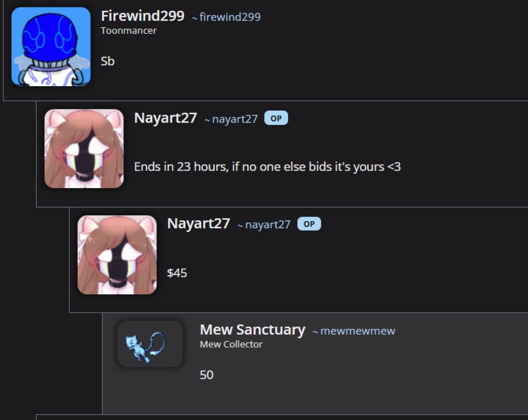Select the '$45' comment text
Image resolution: width=528 pixels, height=420 pixels.
tap(177, 273)
